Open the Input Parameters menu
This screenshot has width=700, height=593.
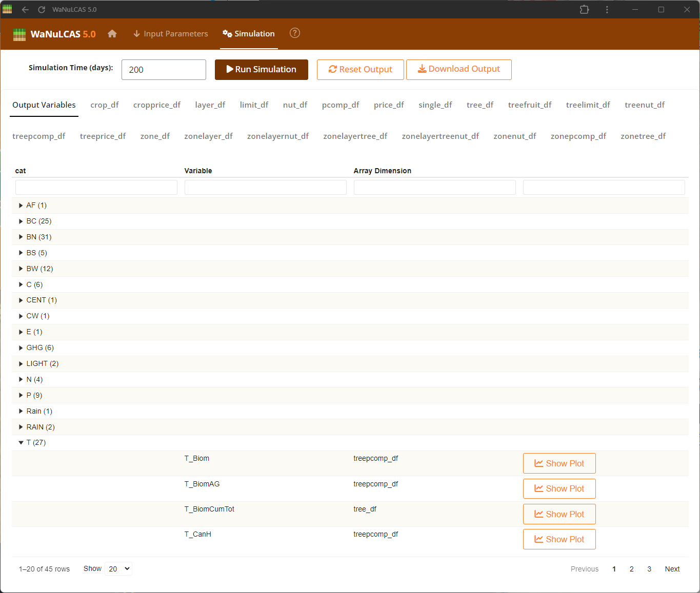coord(170,34)
